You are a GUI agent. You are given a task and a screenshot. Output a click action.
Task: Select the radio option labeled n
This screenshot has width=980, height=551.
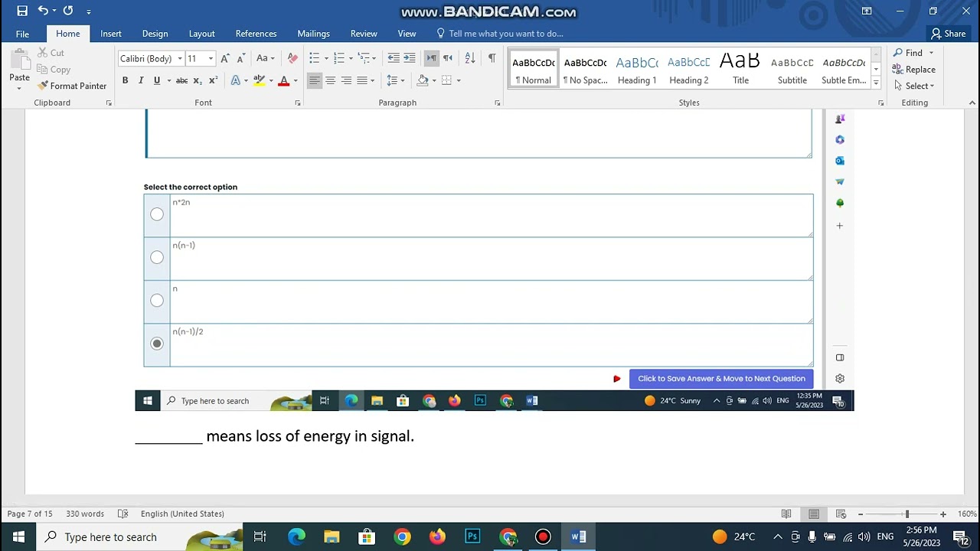point(157,300)
